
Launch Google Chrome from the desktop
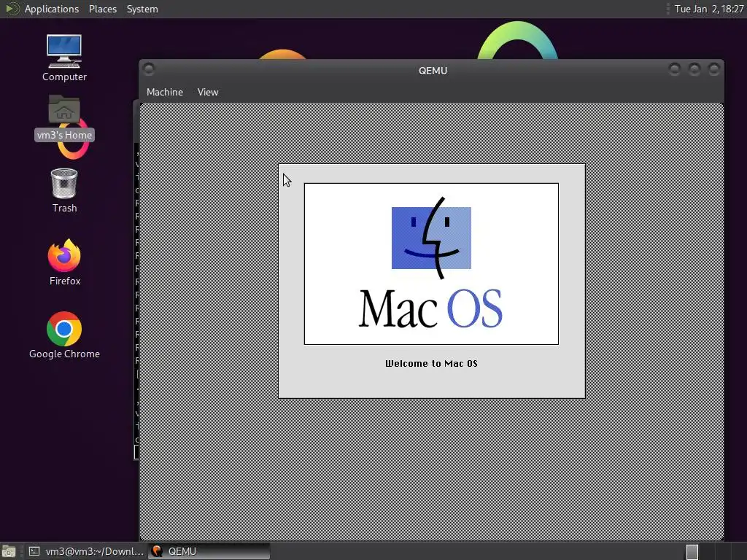[x=64, y=335]
